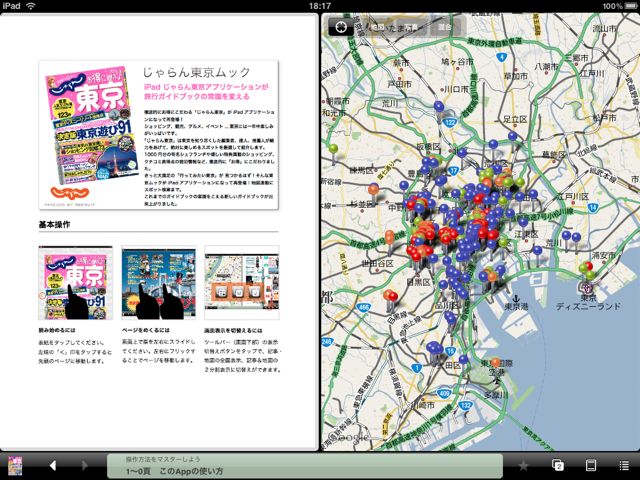Tap the Tokyo Disneyland castle icon
Viewport: 640px width, 480px height.
tap(587, 288)
